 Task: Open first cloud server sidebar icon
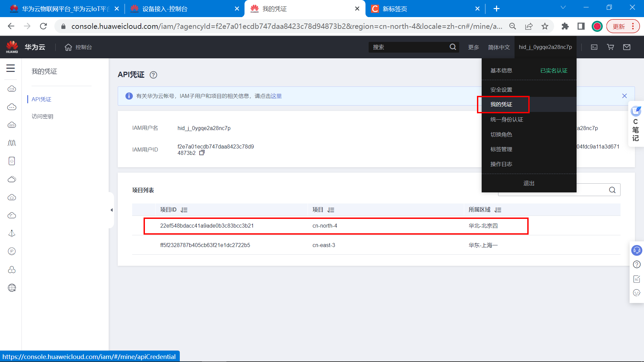pyautogui.click(x=12, y=88)
